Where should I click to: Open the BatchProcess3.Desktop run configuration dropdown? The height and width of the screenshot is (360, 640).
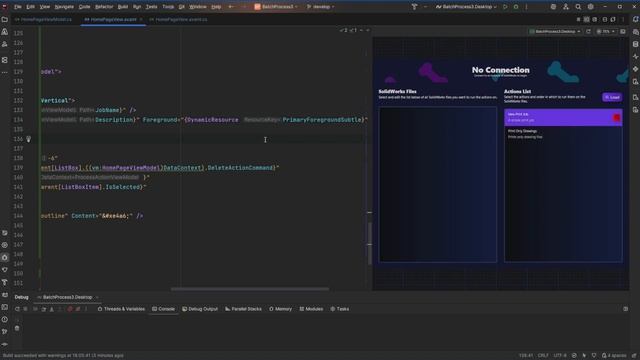(x=466, y=7)
